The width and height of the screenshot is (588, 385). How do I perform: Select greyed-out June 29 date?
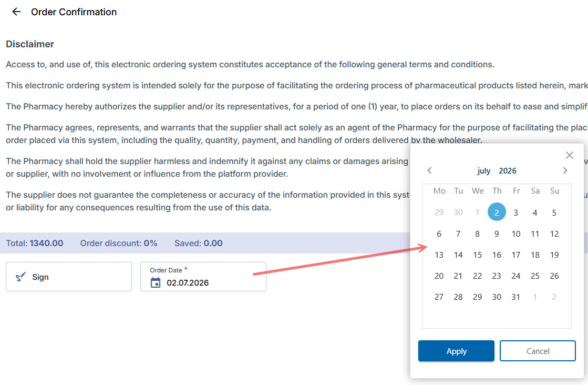(x=439, y=212)
